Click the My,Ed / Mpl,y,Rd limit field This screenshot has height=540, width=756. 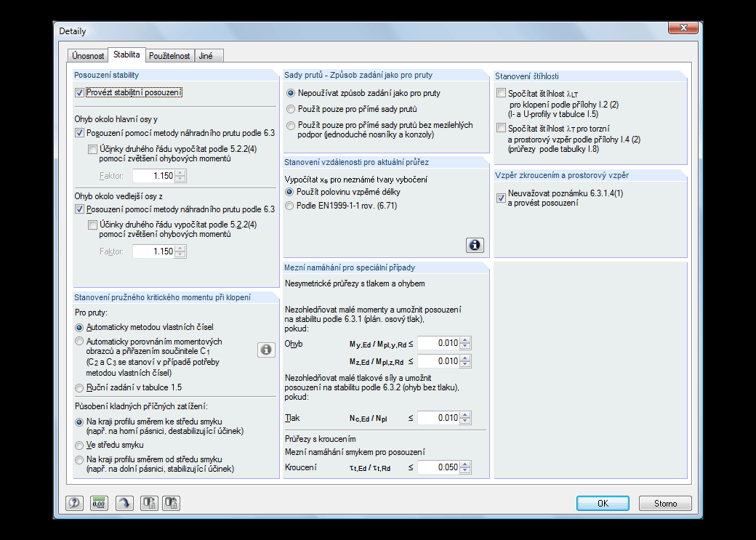click(438, 343)
